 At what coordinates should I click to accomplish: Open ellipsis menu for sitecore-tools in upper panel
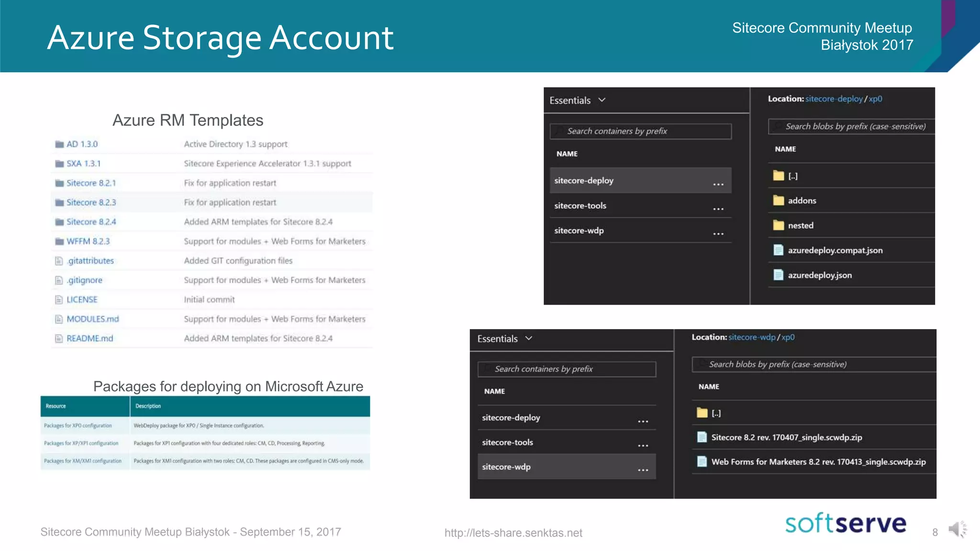coord(718,209)
